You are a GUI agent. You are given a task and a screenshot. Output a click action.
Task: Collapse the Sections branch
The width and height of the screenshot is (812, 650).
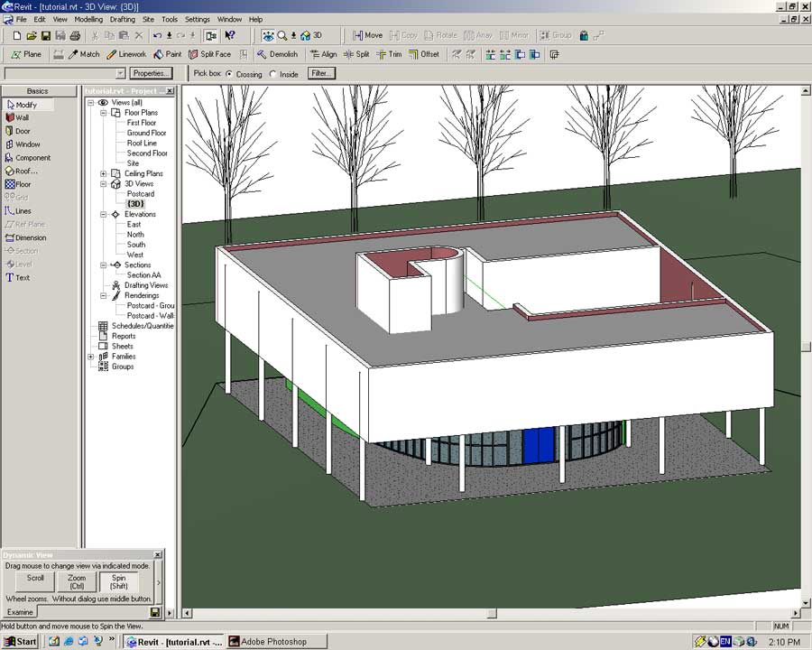point(103,265)
